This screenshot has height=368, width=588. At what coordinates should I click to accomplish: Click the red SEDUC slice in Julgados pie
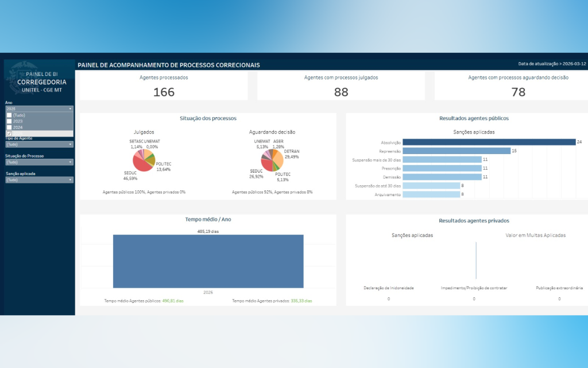pos(140,165)
